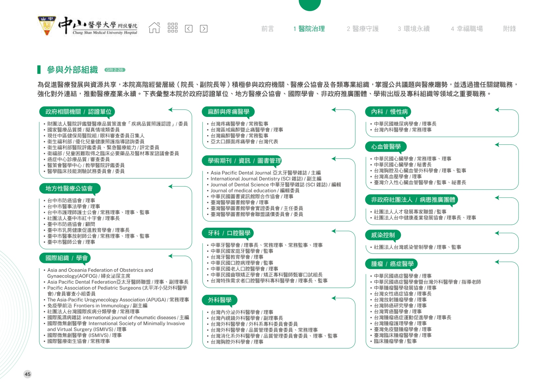Open the 附錄 tab
The height and width of the screenshot is (392, 555).
(x=509, y=29)
